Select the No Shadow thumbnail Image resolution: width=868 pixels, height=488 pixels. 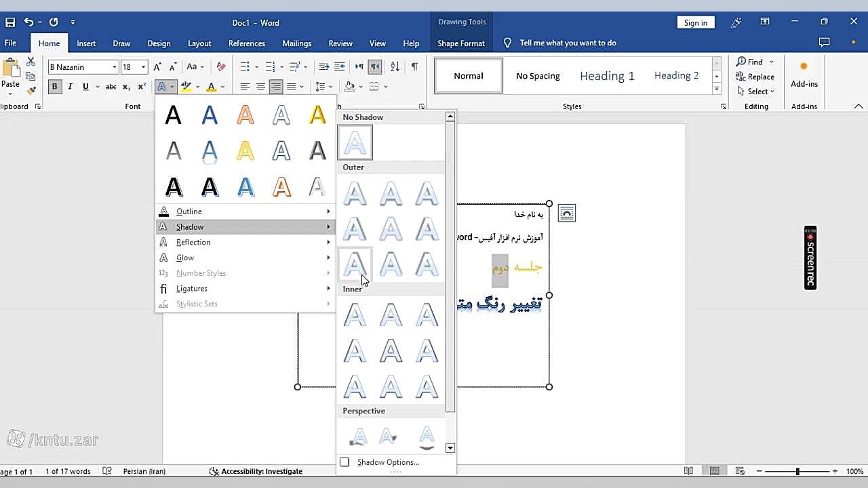355,143
